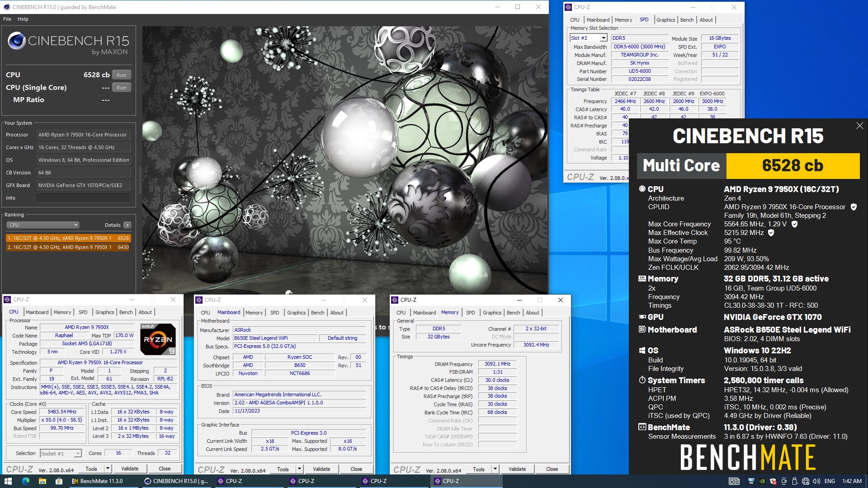
Task: Click the 1:42 AM taskbar clock
Action: pyautogui.click(x=852, y=481)
